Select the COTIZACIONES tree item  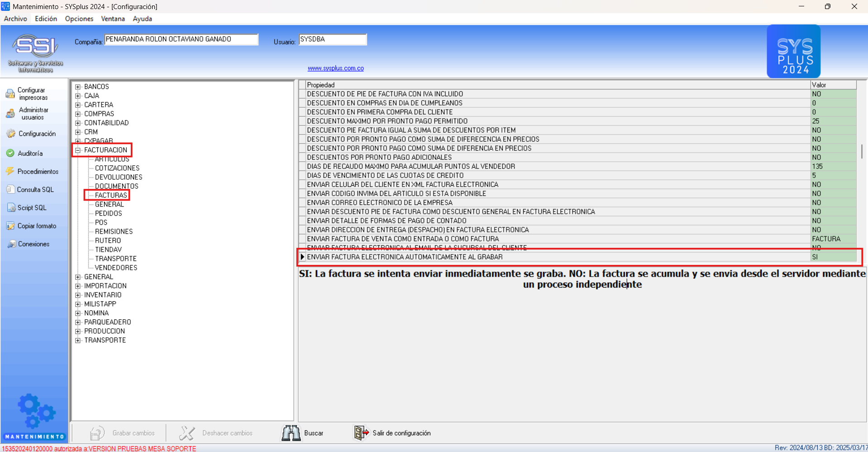click(x=117, y=168)
